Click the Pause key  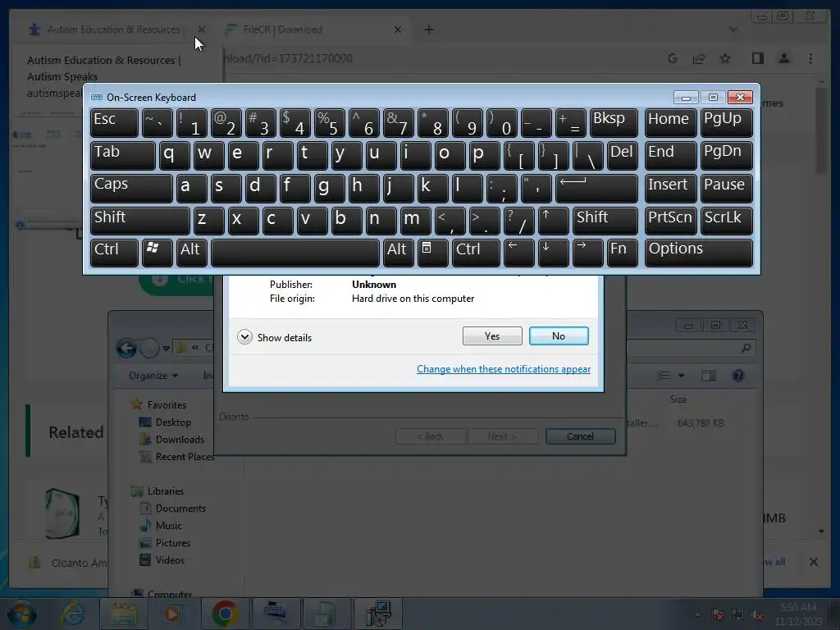[727, 189]
